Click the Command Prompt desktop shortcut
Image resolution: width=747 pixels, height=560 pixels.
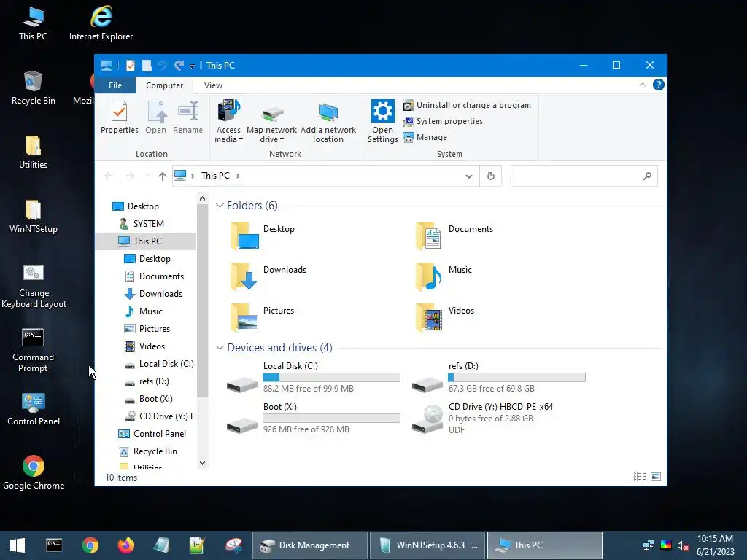pyautogui.click(x=33, y=350)
